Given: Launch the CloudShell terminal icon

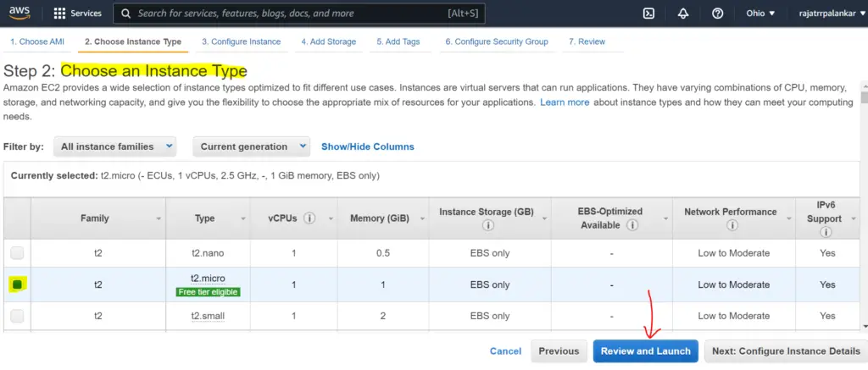Looking at the screenshot, I should coord(648,14).
